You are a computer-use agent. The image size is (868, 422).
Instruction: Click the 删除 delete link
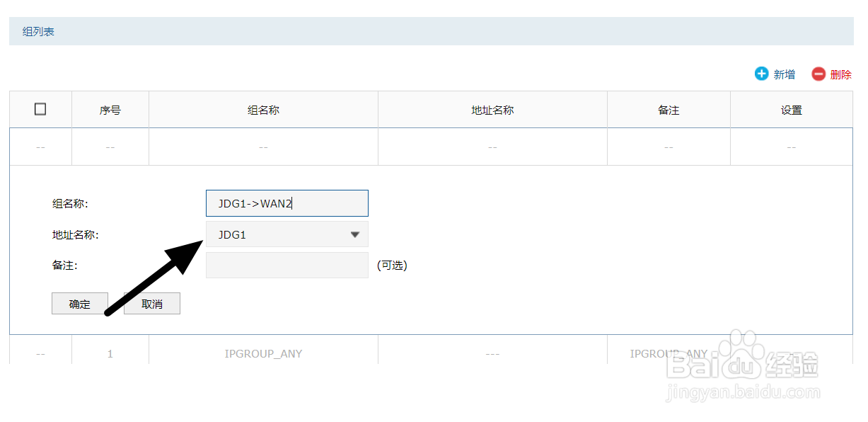pyautogui.click(x=840, y=74)
